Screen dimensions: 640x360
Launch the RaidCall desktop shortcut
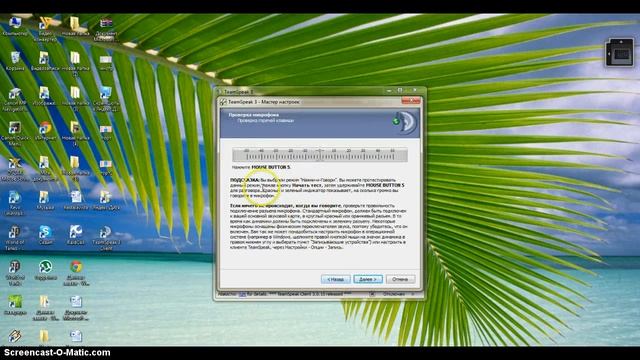76,236
